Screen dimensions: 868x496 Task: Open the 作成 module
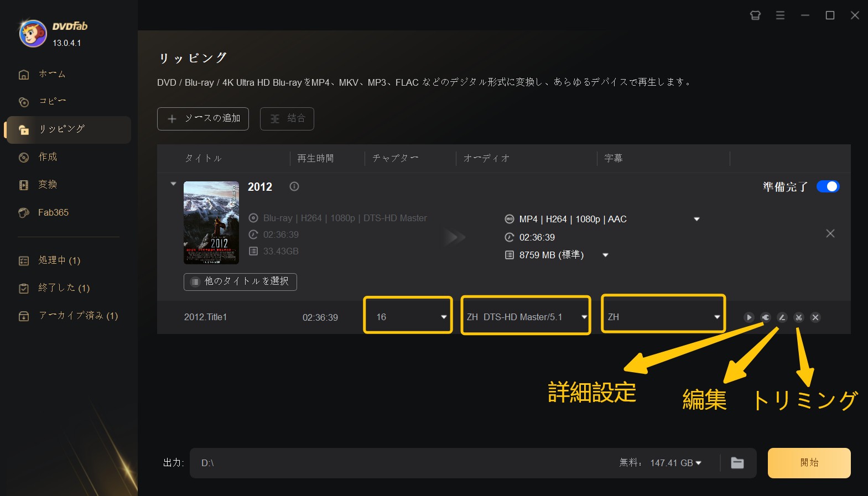coord(48,157)
